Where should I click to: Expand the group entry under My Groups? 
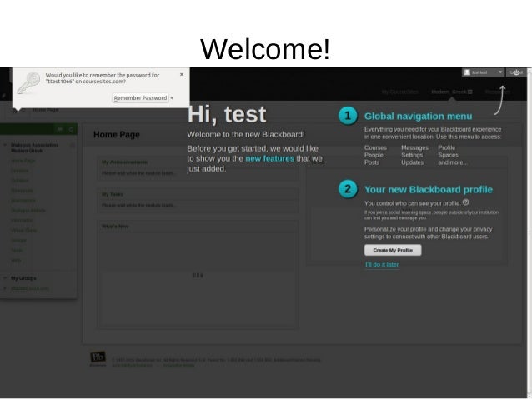point(5,288)
